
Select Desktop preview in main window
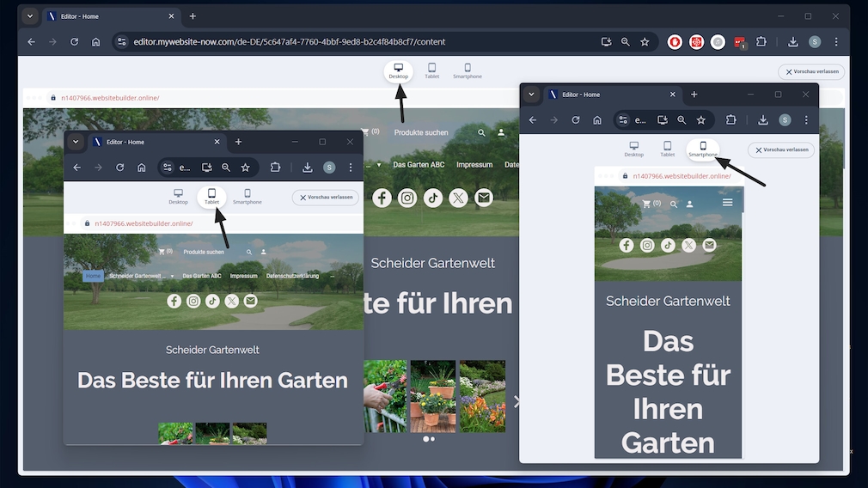click(398, 70)
